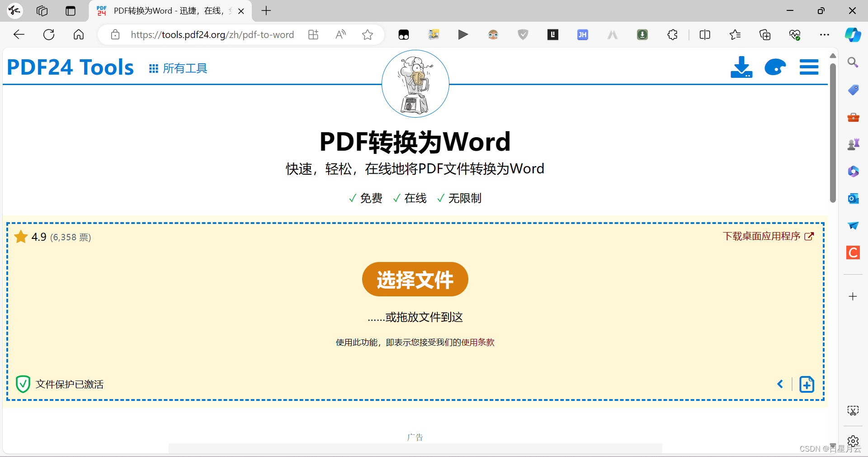Open browser Settings and more menu
The width and height of the screenshot is (868, 457).
(x=825, y=35)
